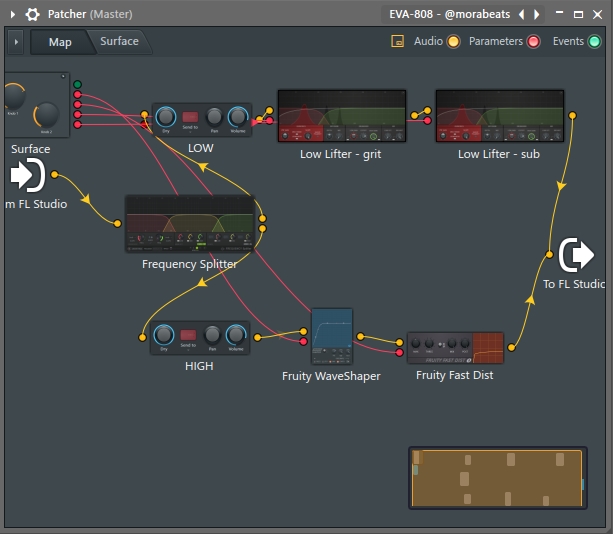Select the Low Lifter - sub node
The image size is (613, 534).
(x=499, y=116)
